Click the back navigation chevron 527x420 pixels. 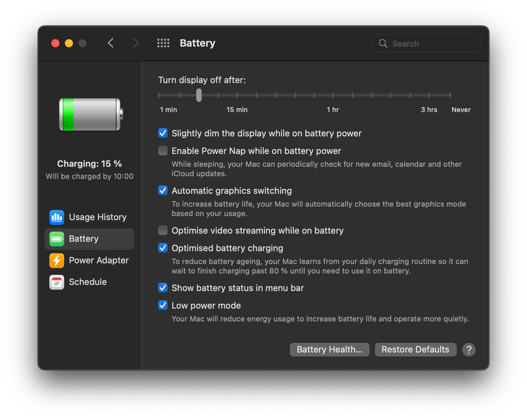pyautogui.click(x=110, y=43)
